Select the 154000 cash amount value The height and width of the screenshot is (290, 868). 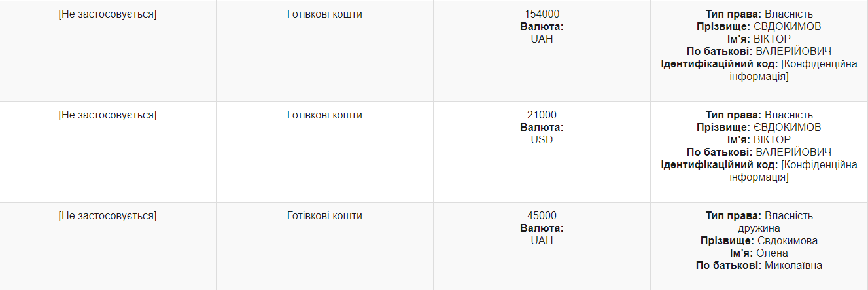(542, 14)
